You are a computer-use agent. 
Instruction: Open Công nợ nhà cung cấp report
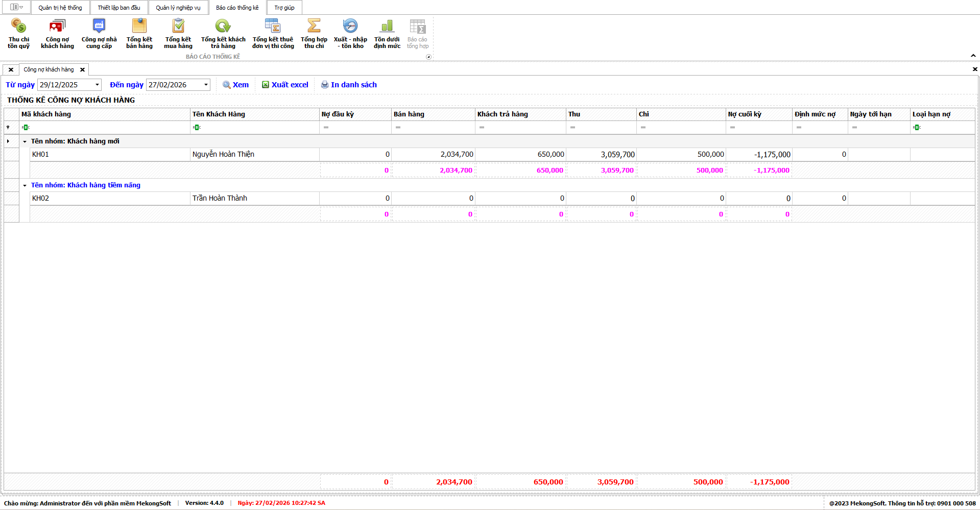[x=99, y=34]
